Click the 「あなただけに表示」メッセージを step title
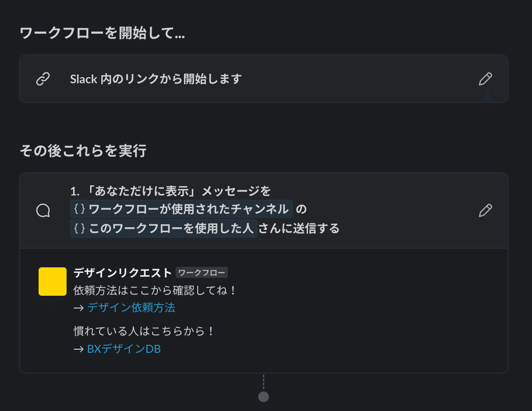Image resolution: width=532 pixels, height=411 pixels. coord(176,191)
